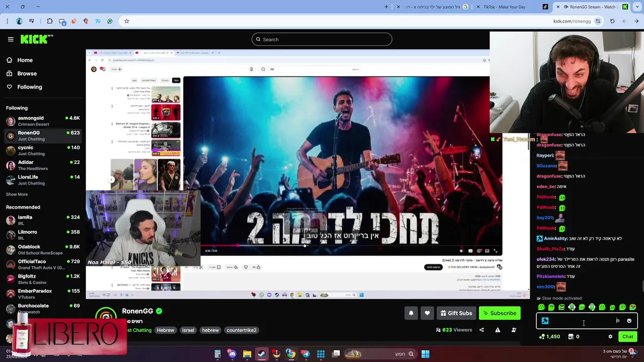
Task: Open Bigfoltz recommended channel
Action: coord(43,279)
